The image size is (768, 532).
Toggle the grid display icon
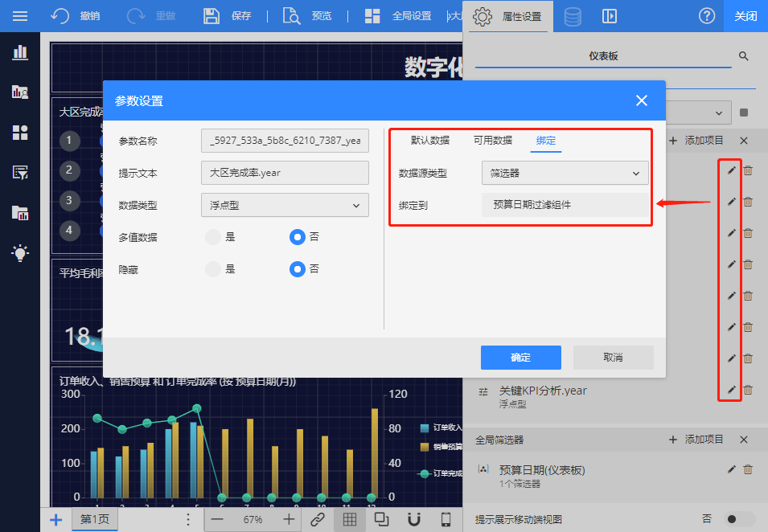click(x=350, y=519)
